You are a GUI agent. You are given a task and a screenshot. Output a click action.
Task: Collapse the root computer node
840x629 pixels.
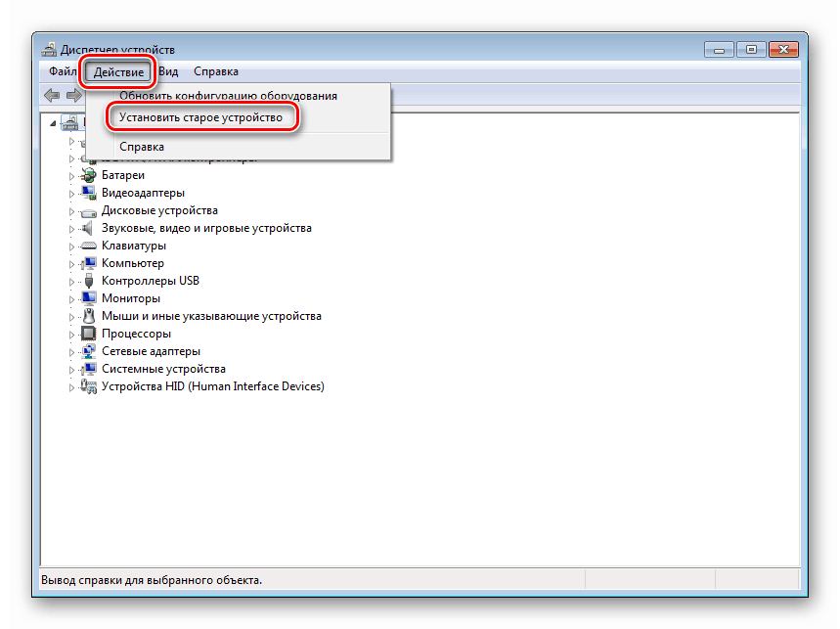click(x=53, y=123)
